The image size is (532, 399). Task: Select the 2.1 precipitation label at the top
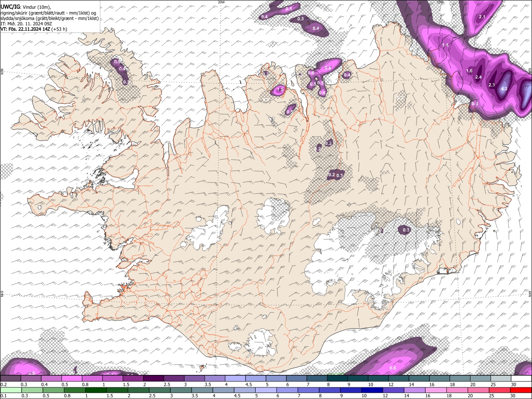[482, 17]
